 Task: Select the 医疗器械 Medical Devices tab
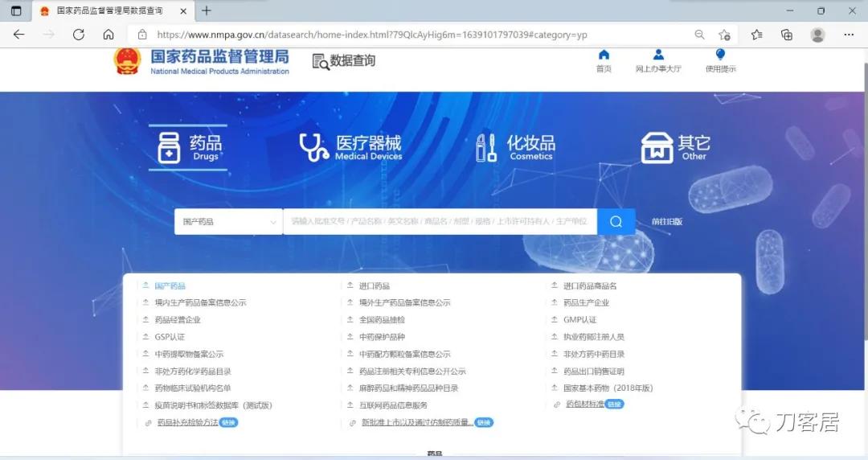tap(351, 147)
